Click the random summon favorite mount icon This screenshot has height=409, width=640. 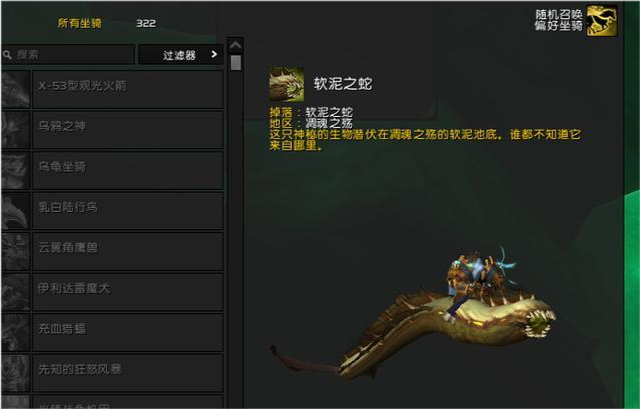[602, 20]
